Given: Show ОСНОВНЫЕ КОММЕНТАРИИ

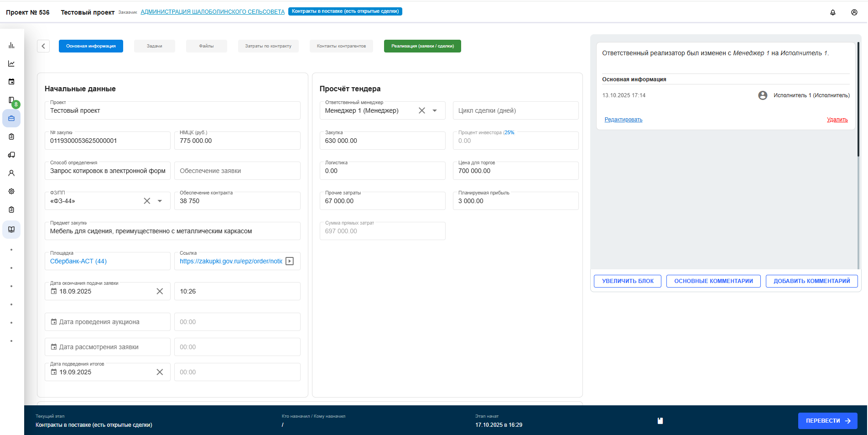Looking at the screenshot, I should tap(713, 281).
